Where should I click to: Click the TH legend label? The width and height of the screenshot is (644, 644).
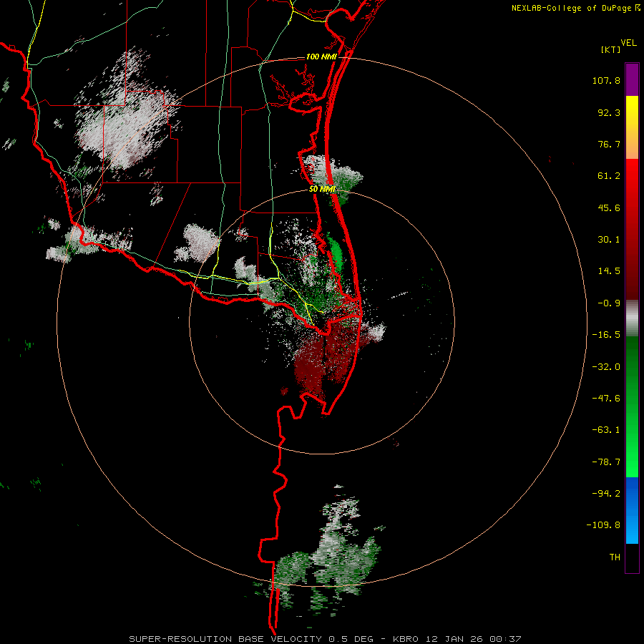click(x=615, y=557)
